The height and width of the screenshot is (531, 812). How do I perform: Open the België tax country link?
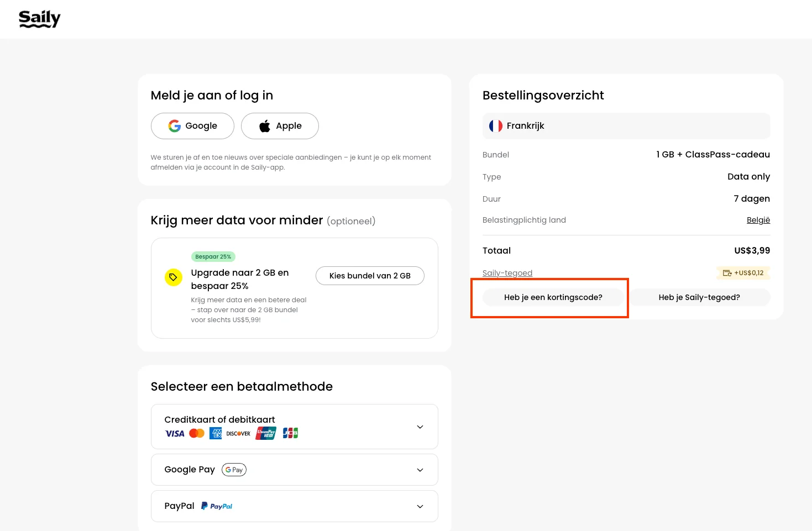click(x=758, y=220)
